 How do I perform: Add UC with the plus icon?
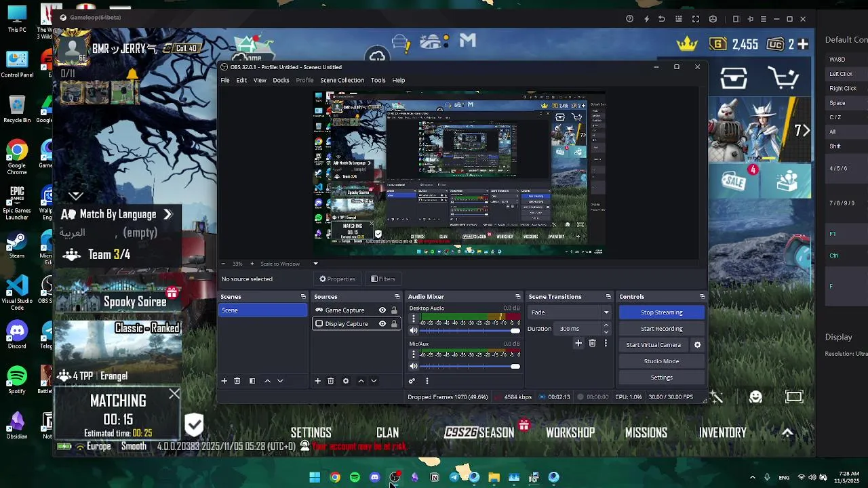tap(803, 44)
